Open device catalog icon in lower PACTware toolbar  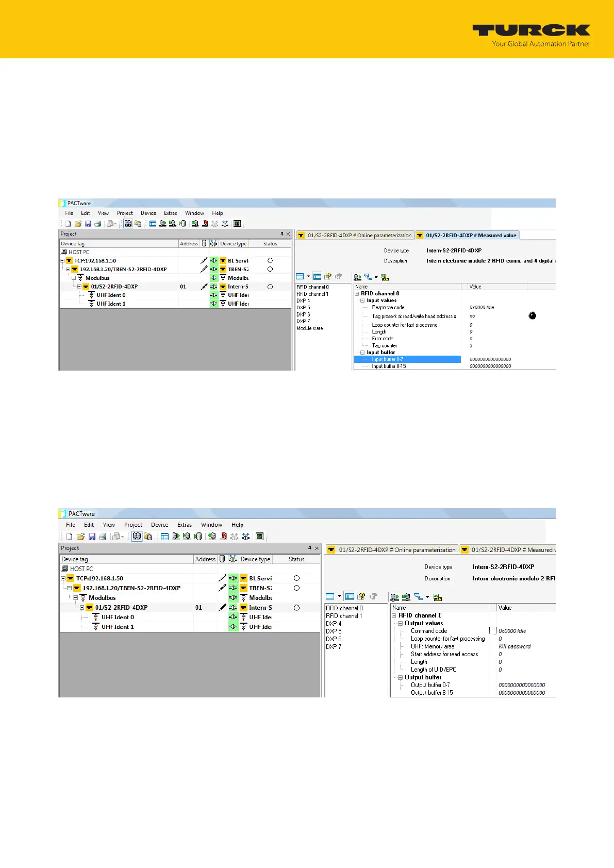148,537
